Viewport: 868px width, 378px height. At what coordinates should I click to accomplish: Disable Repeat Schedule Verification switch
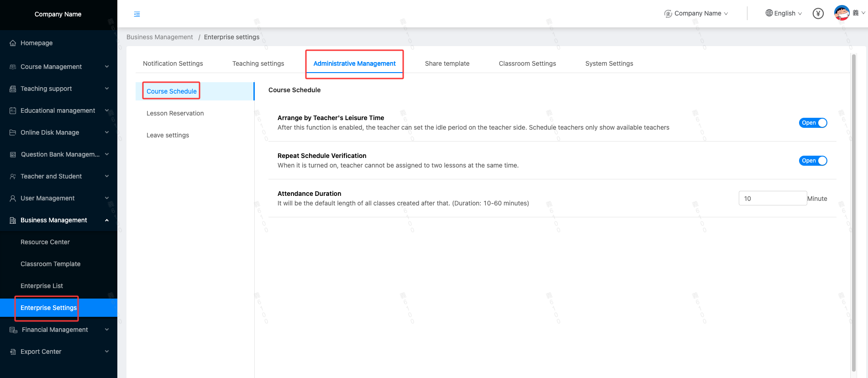pos(813,161)
